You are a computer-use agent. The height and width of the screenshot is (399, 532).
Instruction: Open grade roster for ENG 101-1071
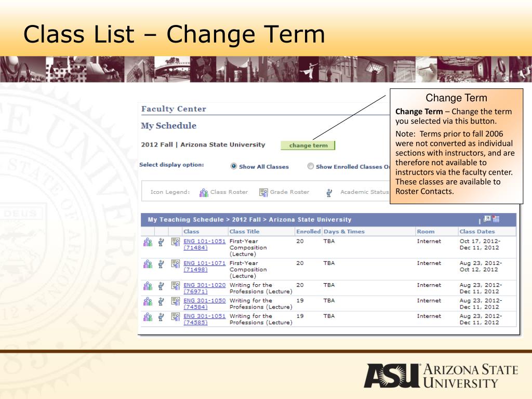point(176,263)
